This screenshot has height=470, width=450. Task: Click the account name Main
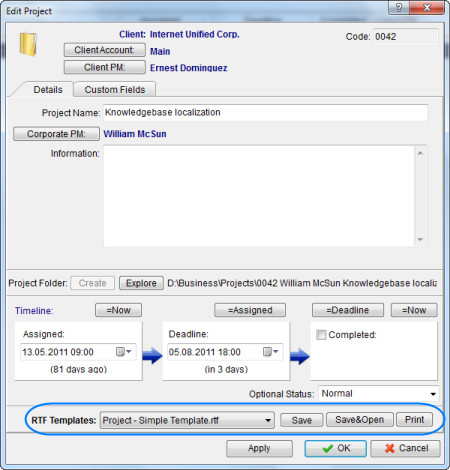(160, 52)
